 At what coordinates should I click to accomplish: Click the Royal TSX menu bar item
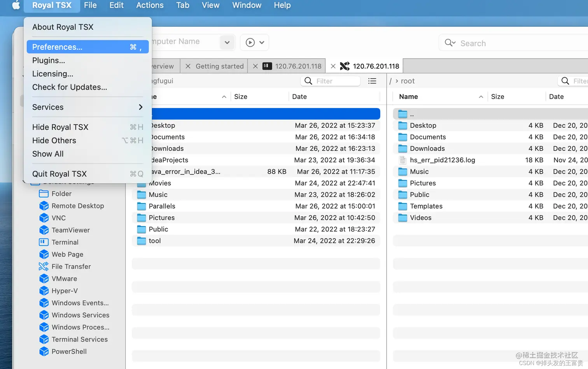click(x=52, y=5)
